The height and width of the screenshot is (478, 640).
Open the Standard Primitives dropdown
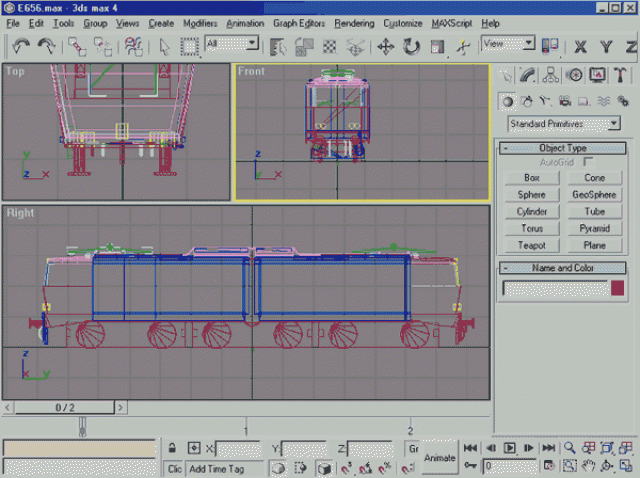point(563,124)
